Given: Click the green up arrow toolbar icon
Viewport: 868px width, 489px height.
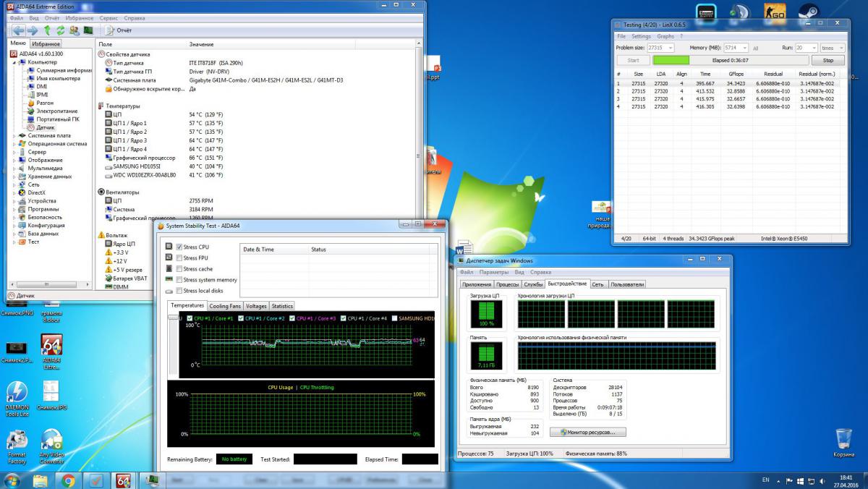Looking at the screenshot, I should click(x=48, y=30).
